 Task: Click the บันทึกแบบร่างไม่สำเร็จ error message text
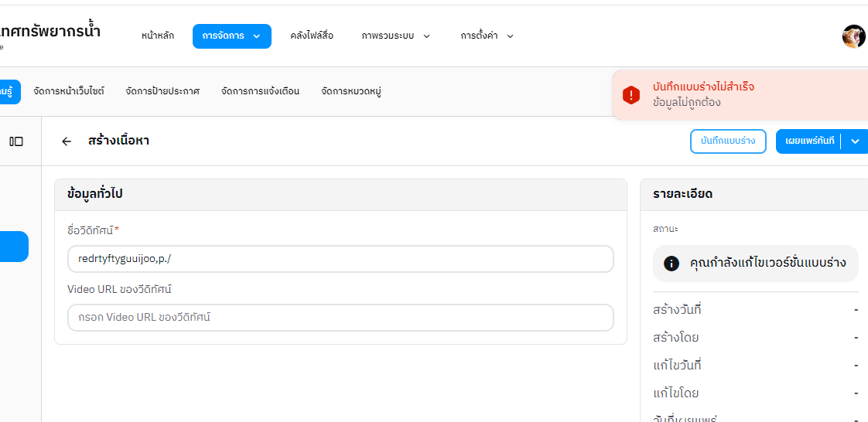(703, 87)
